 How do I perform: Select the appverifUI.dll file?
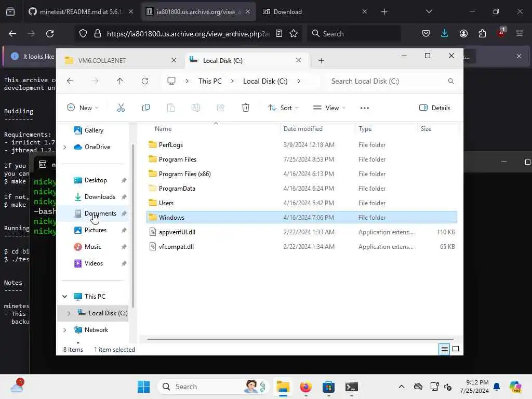[x=302, y=232]
